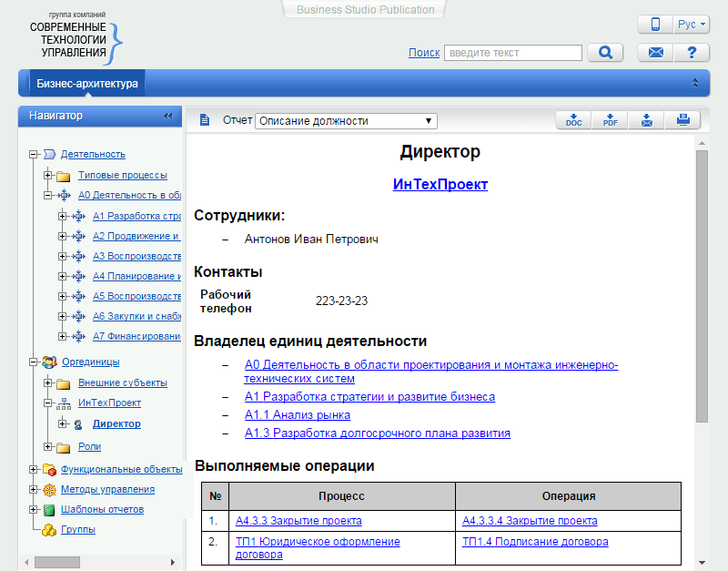Click the send report by email icon
Screen dimensions: 728x571
coord(646,120)
